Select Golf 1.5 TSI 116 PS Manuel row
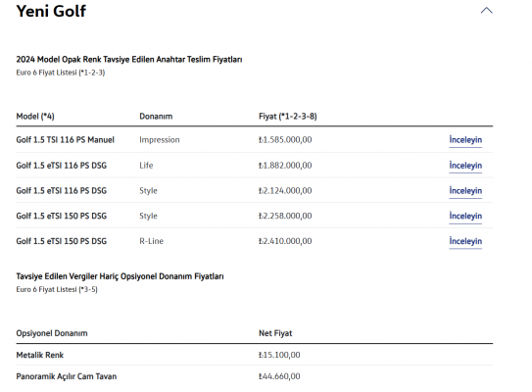 click(x=255, y=140)
